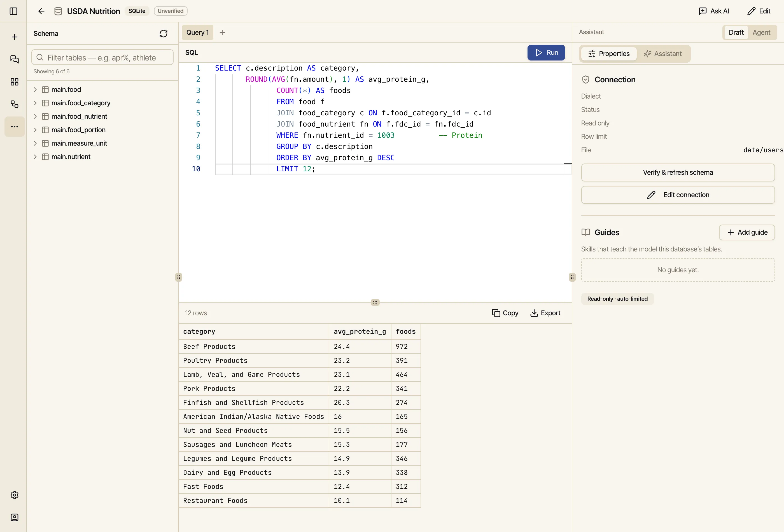Open the account profile icon
This screenshot has height=532, width=784.
click(x=15, y=517)
